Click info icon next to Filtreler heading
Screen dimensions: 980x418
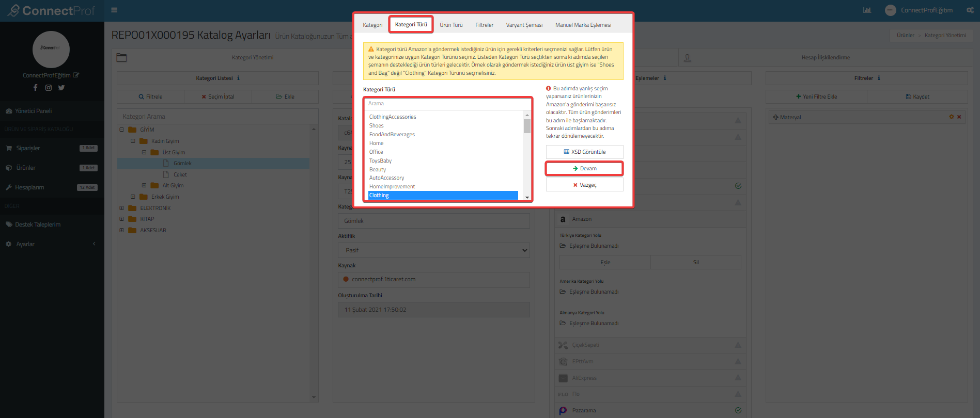click(x=879, y=78)
